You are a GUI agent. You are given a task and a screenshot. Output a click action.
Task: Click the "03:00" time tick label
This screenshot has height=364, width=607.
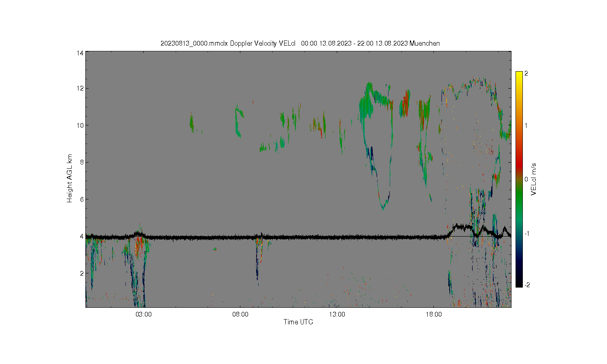(144, 315)
